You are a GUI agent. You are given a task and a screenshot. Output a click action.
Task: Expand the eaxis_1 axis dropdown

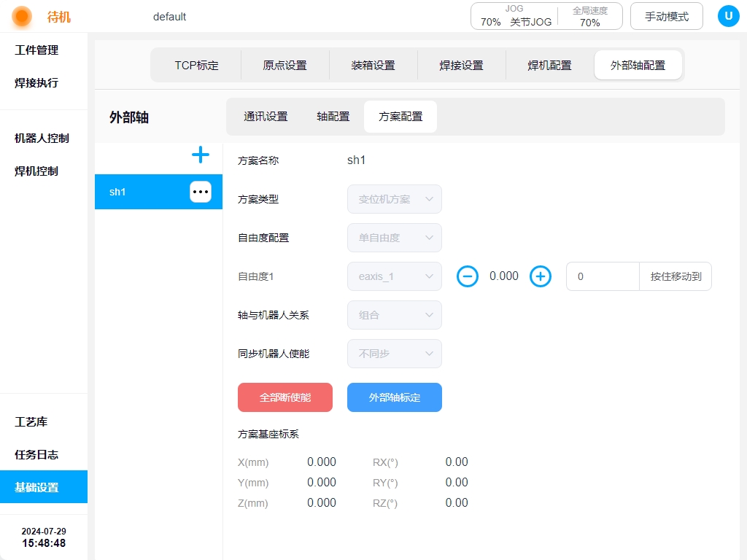[x=395, y=276]
